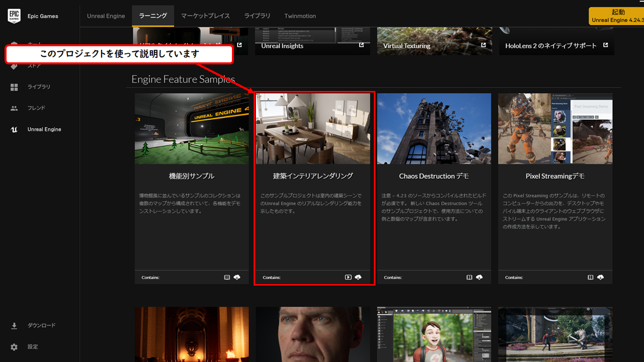This screenshot has height=362, width=644.
Task: Click フレンド label in left sidebar
Action: point(36,108)
